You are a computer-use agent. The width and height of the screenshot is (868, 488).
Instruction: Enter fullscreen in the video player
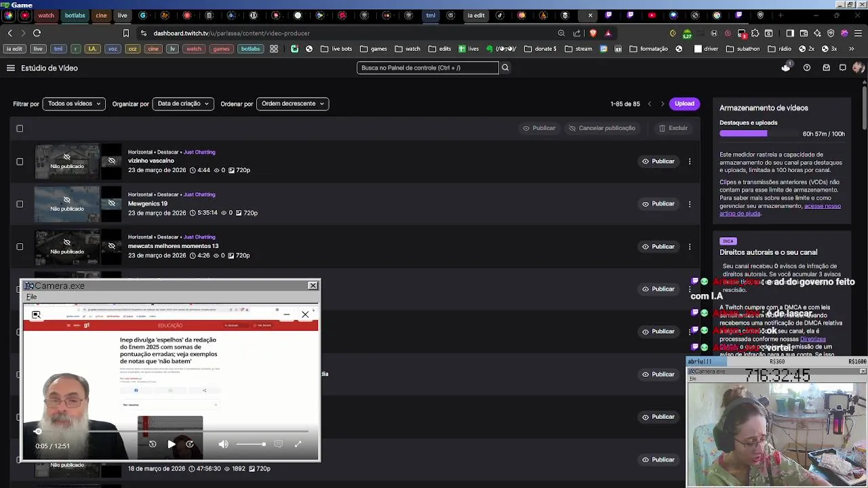tap(298, 445)
